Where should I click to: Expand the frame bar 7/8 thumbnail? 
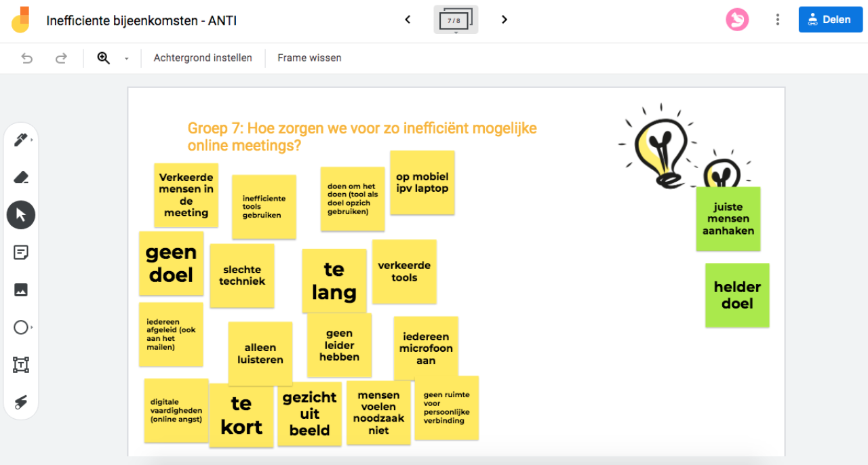pos(456,20)
